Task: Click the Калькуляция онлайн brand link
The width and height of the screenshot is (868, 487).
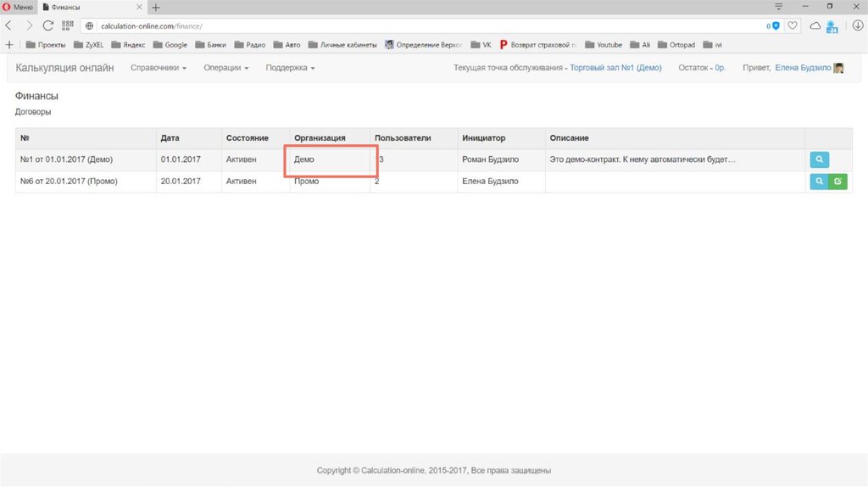Action: point(64,68)
